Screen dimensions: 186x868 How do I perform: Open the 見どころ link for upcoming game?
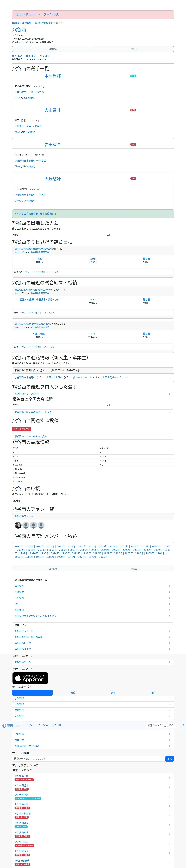click(93, 262)
